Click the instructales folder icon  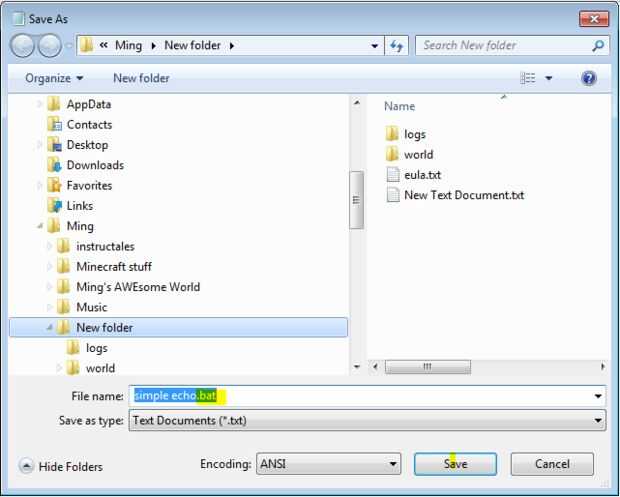coord(63,246)
